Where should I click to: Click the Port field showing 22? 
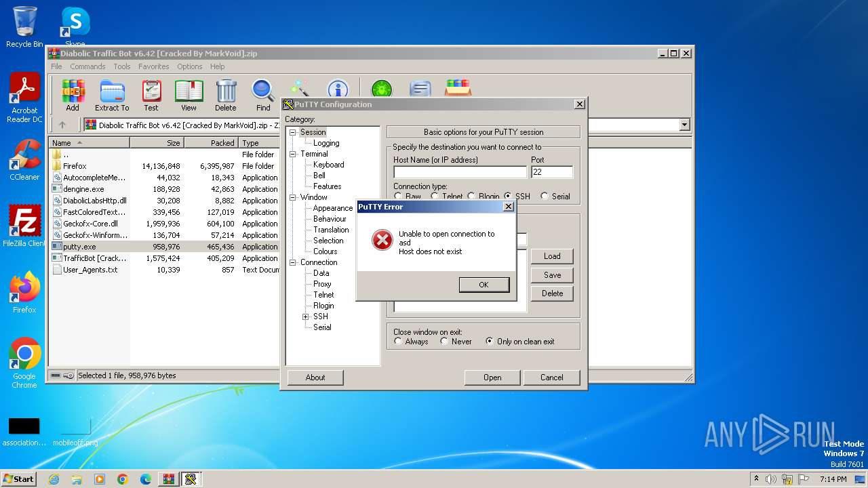pyautogui.click(x=552, y=172)
